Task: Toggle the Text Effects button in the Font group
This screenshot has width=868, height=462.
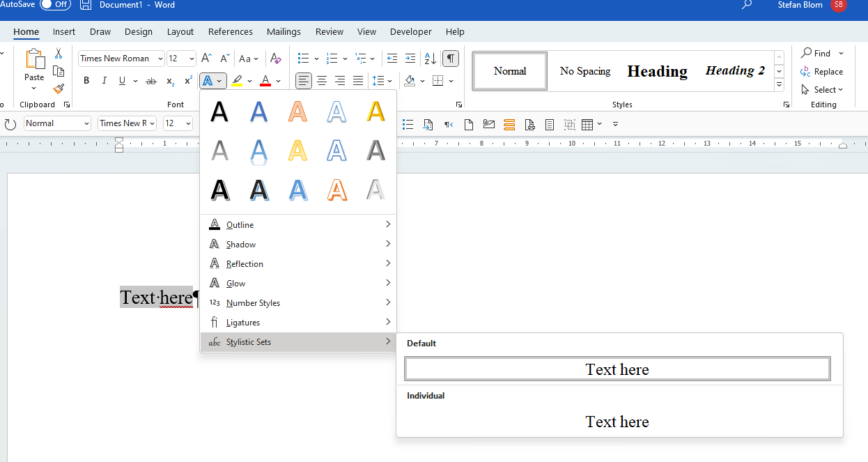Action: pyautogui.click(x=208, y=81)
